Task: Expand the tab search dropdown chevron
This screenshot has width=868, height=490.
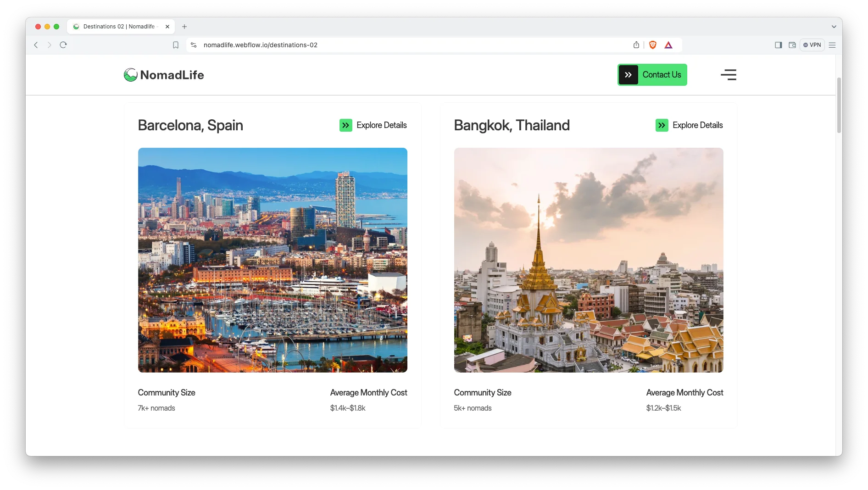Action: point(834,27)
